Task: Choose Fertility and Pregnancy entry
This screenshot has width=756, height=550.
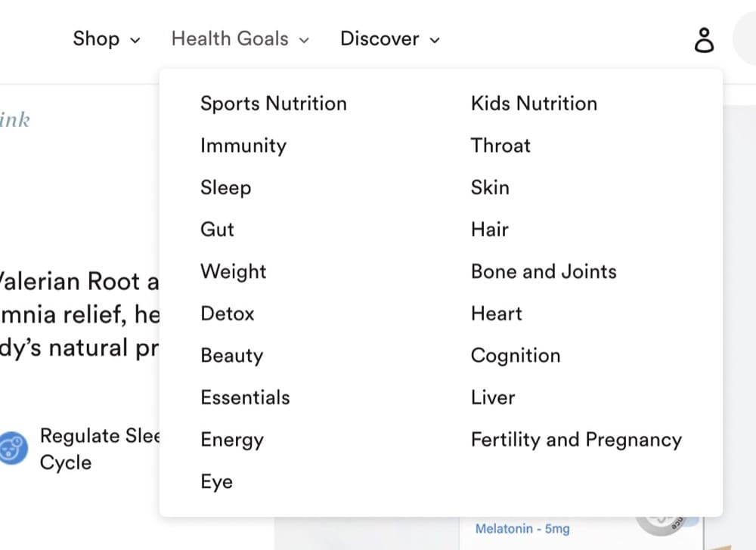Action: coord(576,440)
